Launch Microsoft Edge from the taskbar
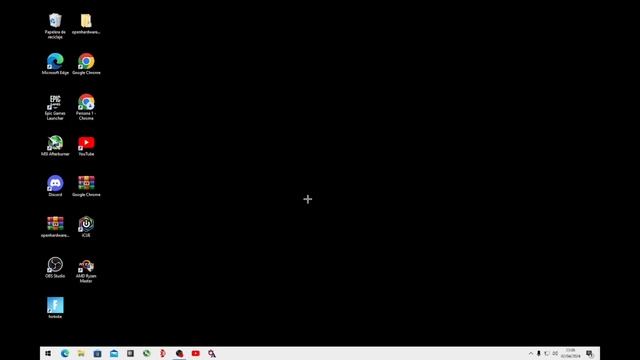 pos(65,353)
